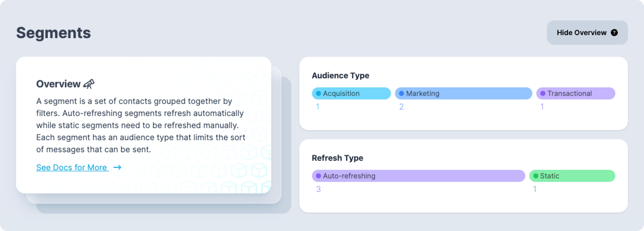Open the See Docs for More link
This screenshot has width=644, height=231.
72,167
